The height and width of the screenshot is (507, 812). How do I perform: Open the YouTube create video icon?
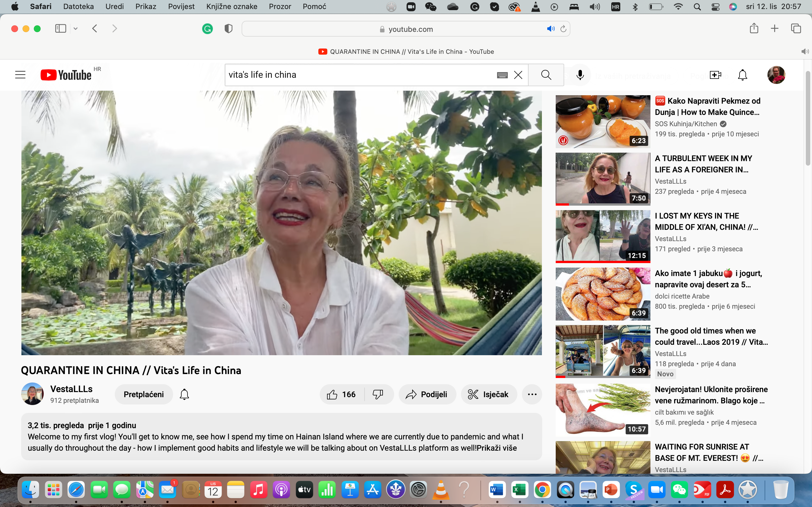[x=715, y=75]
